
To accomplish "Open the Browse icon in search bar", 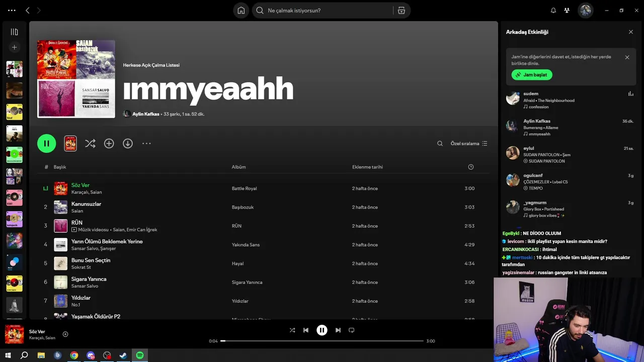I will (x=401, y=10).
